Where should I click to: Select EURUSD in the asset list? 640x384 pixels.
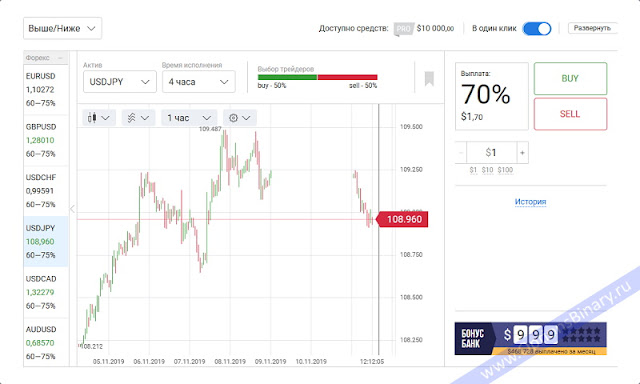[x=46, y=89]
